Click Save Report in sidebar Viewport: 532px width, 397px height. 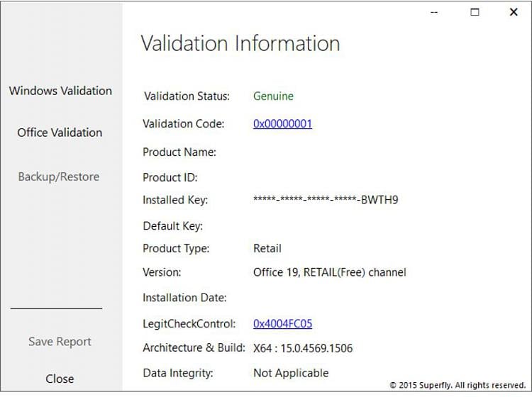pyautogui.click(x=60, y=342)
